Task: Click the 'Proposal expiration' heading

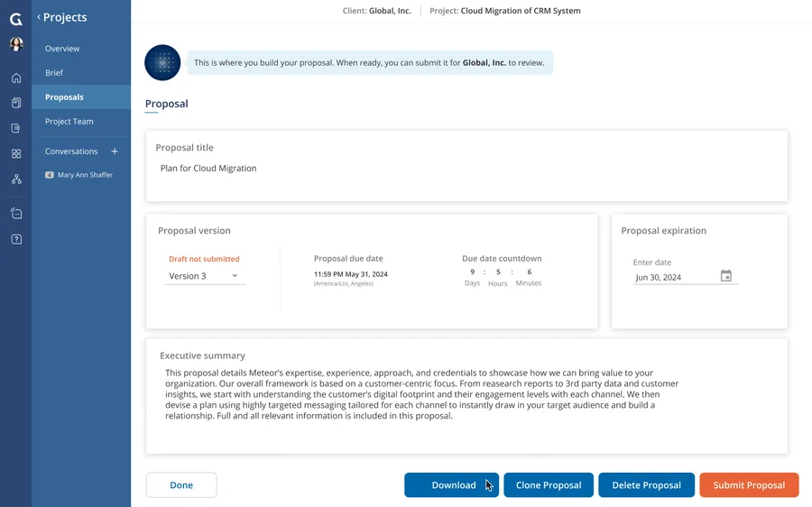Action: tap(663, 230)
